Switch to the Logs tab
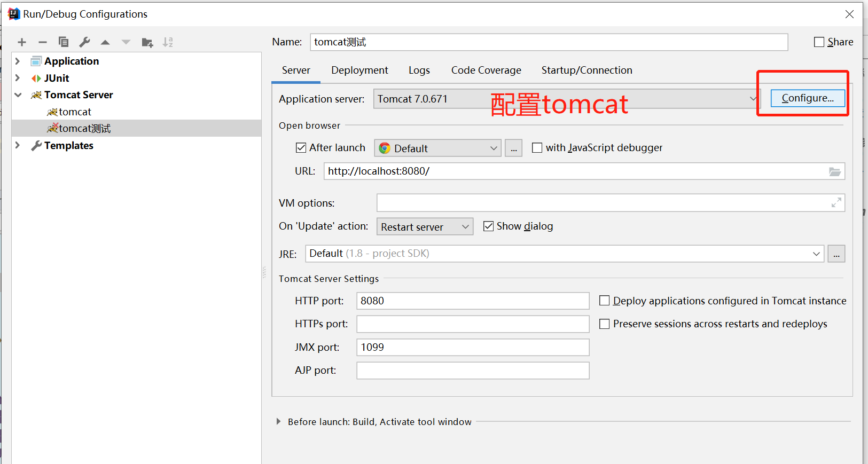Screen dimensions: 868x464 (419, 70)
